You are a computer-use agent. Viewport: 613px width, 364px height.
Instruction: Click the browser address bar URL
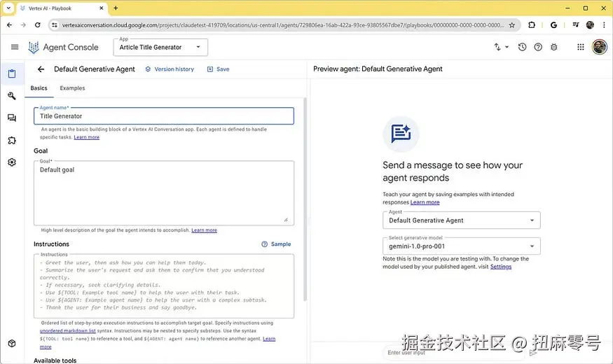[282, 25]
